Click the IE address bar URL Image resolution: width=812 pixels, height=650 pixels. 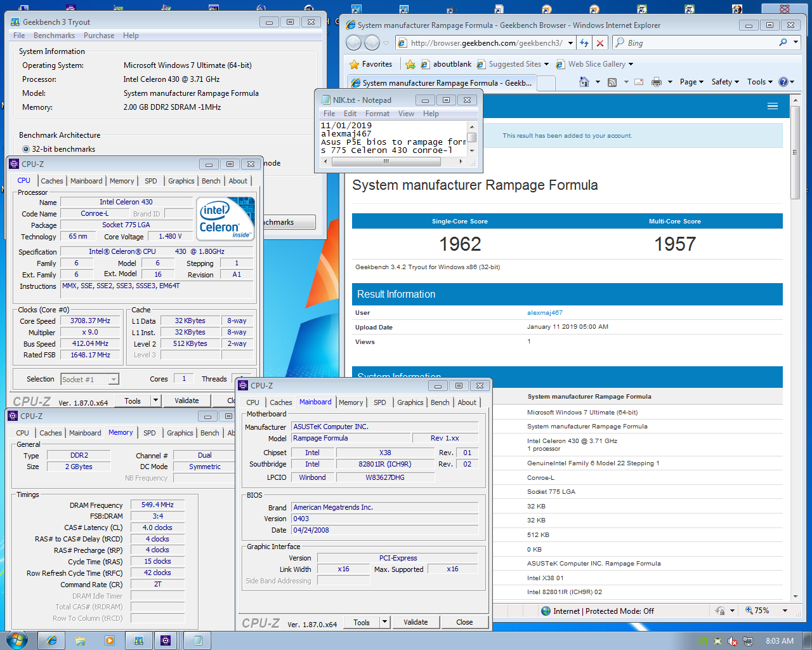pyautogui.click(x=487, y=43)
